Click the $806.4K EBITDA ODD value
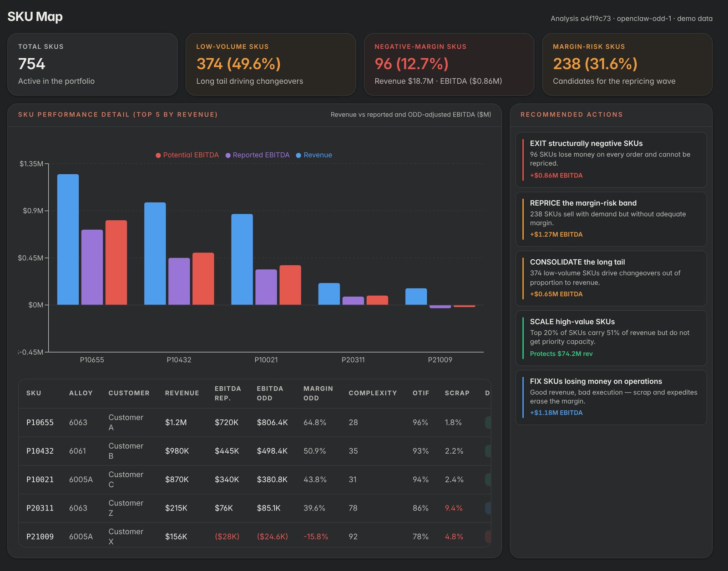The height and width of the screenshot is (571, 728). pos(272,422)
